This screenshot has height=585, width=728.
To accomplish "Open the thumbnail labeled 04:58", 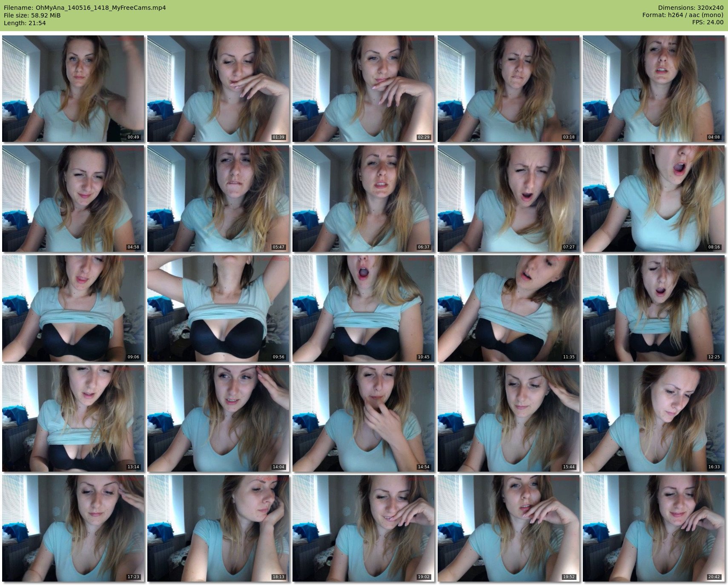I will click(73, 199).
